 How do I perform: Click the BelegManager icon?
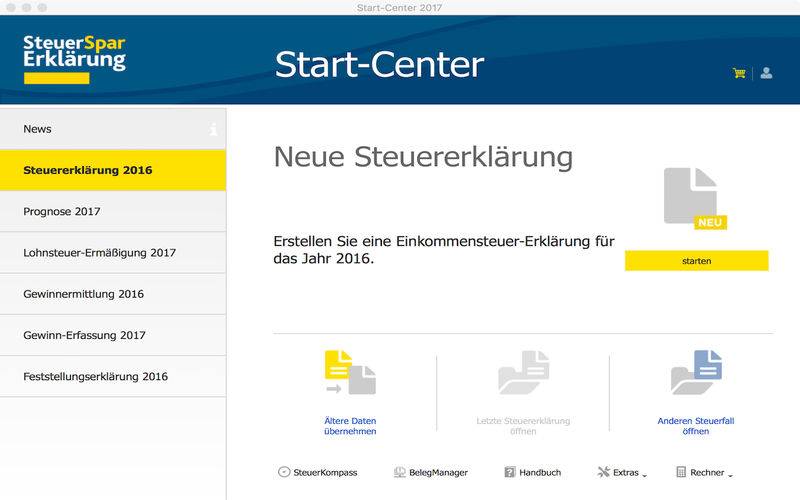(400, 472)
